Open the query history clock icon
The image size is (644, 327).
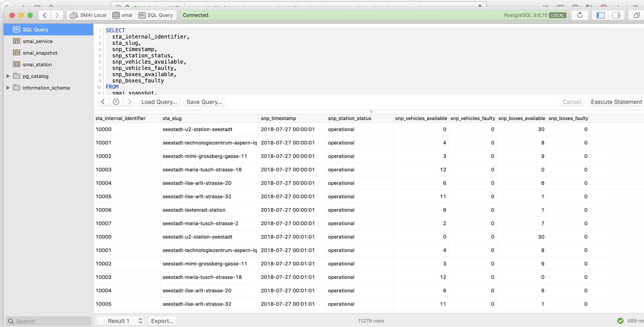point(116,102)
